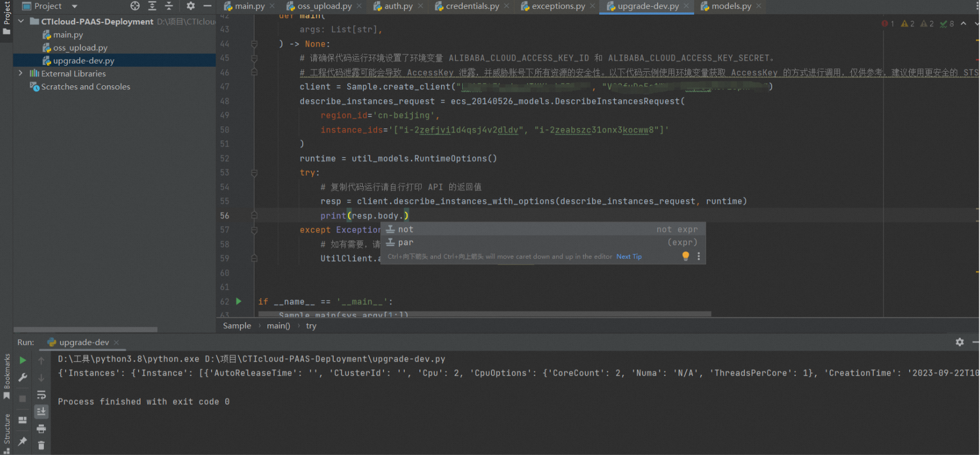Click the Project panel horizontal scrollbar
Image resolution: width=980 pixels, height=455 pixels.
85,329
